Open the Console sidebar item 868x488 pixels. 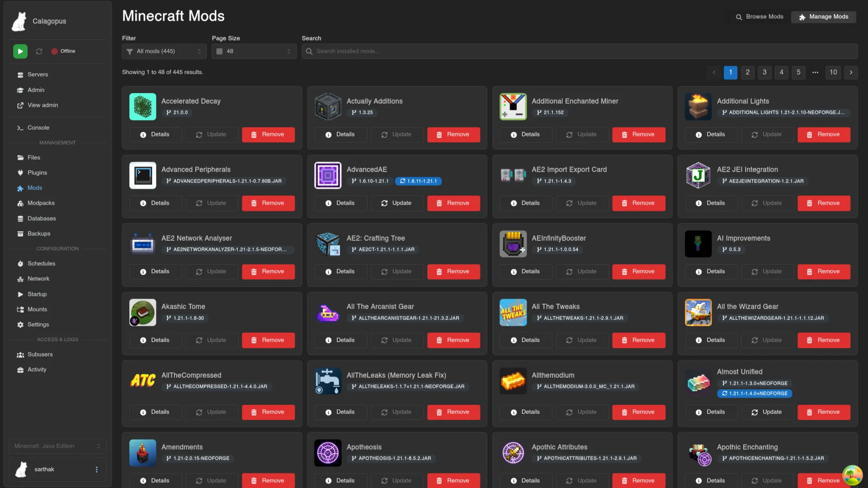[x=38, y=128]
